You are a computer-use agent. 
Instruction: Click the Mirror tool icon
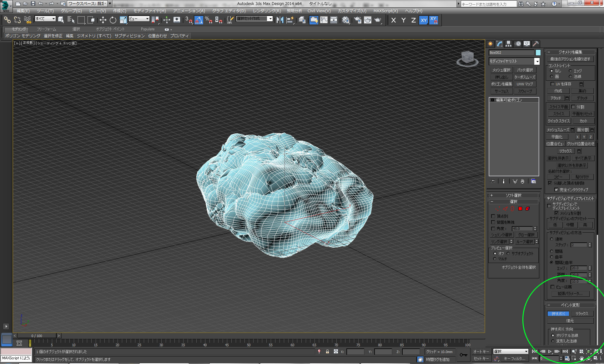click(280, 20)
